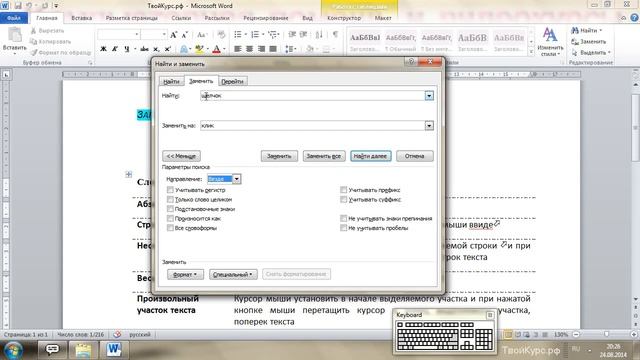Viewport: 640px width, 360px height.
Task: Increase font size with grow font icon
Action: click(173, 35)
